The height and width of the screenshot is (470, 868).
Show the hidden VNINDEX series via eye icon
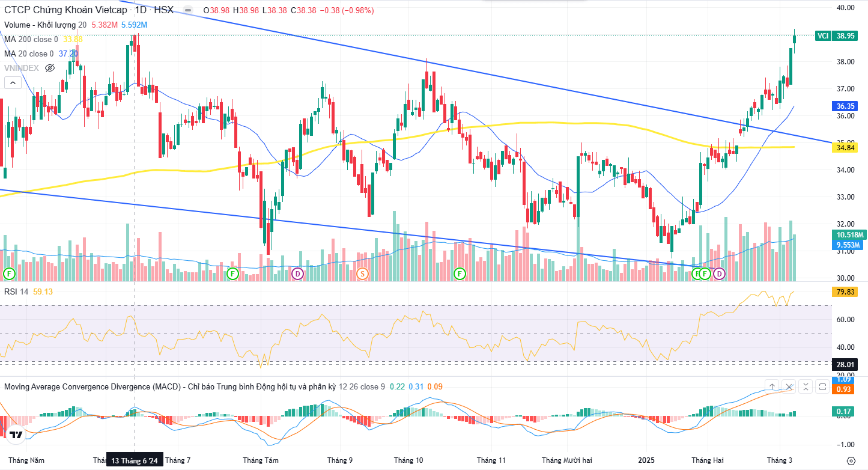[x=50, y=68]
